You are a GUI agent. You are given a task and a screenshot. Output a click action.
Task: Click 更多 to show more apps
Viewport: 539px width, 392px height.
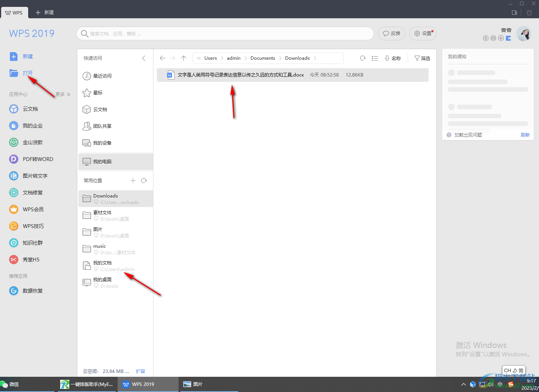pyautogui.click(x=63, y=94)
